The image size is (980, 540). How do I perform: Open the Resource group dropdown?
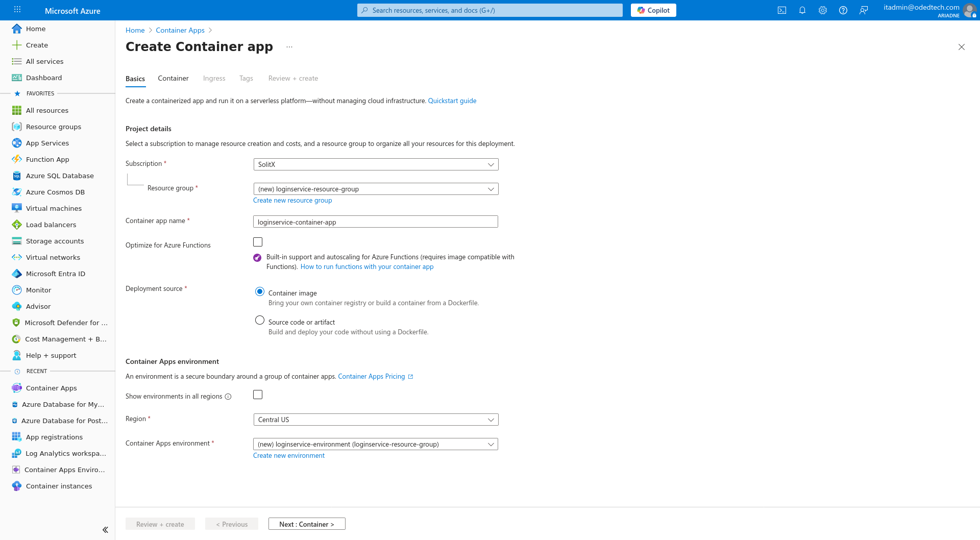(x=376, y=189)
